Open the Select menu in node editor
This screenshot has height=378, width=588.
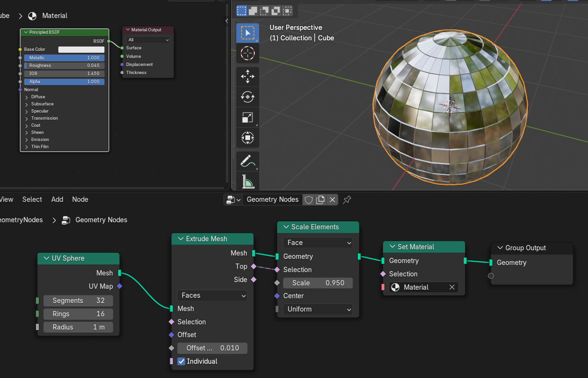pyautogui.click(x=32, y=199)
